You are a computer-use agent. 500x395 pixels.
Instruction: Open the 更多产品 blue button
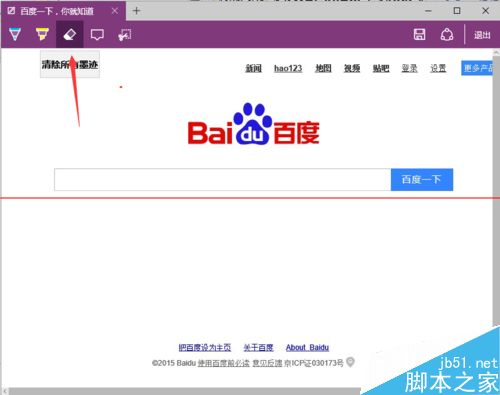477,68
